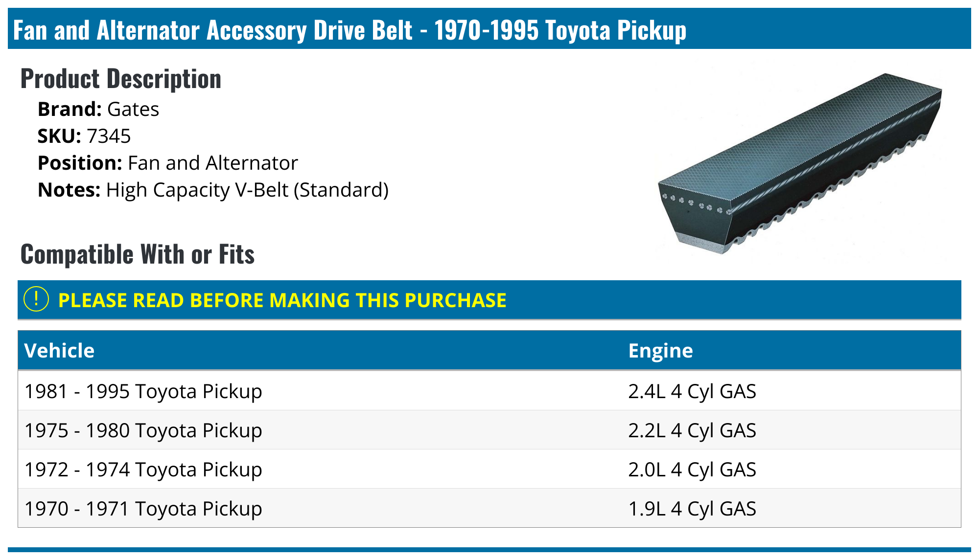The height and width of the screenshot is (560, 979).
Task: Click the Engine column header
Action: (x=660, y=351)
